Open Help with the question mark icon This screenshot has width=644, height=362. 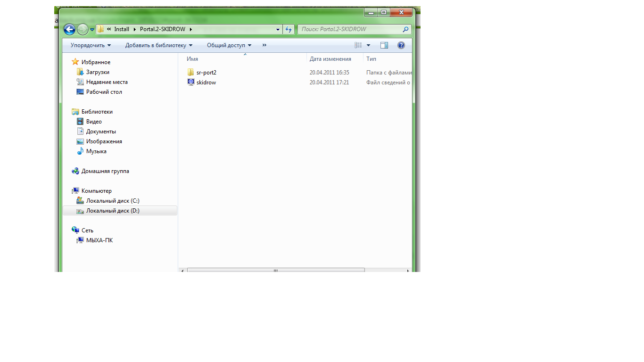click(401, 45)
